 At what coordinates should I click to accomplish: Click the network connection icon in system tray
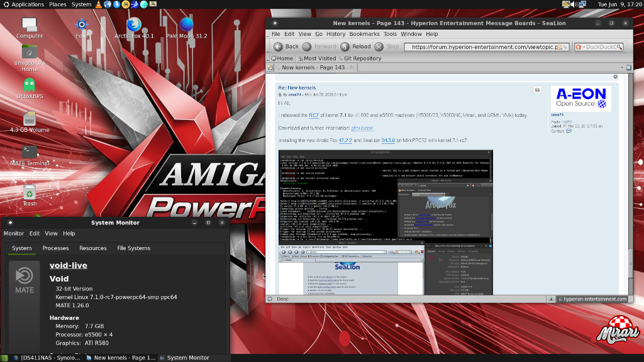point(582,4)
